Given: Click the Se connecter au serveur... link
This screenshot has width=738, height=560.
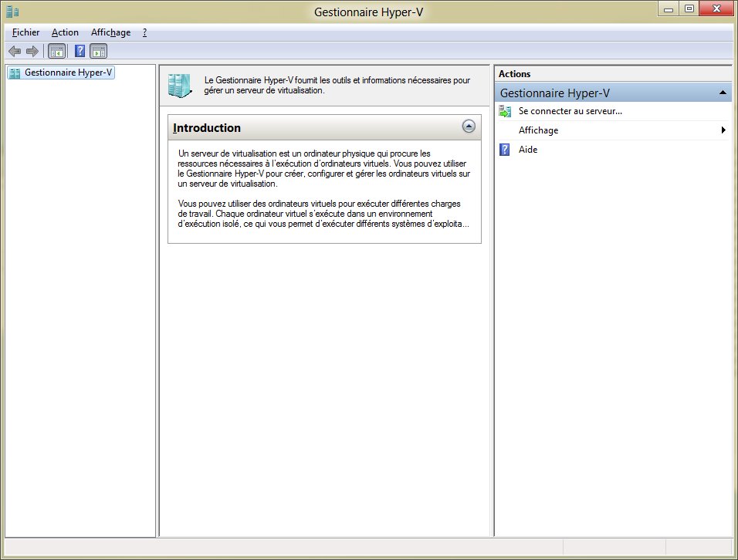Looking at the screenshot, I should click(570, 111).
